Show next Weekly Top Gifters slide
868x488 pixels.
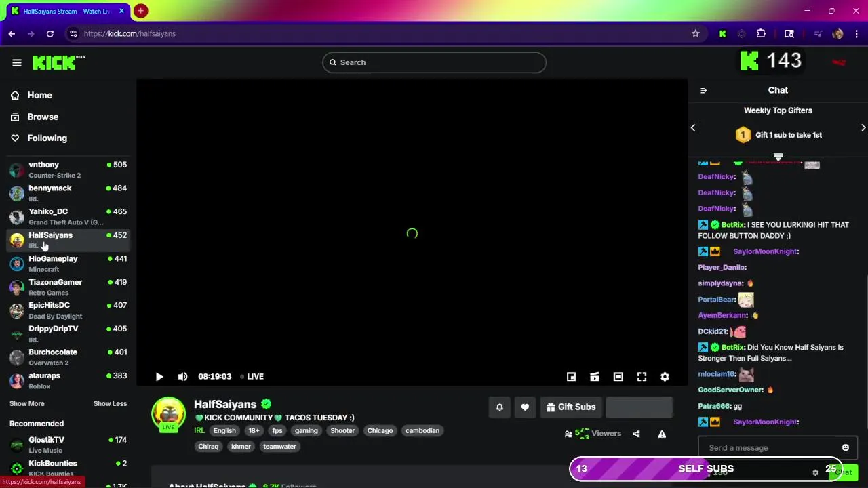click(x=863, y=127)
